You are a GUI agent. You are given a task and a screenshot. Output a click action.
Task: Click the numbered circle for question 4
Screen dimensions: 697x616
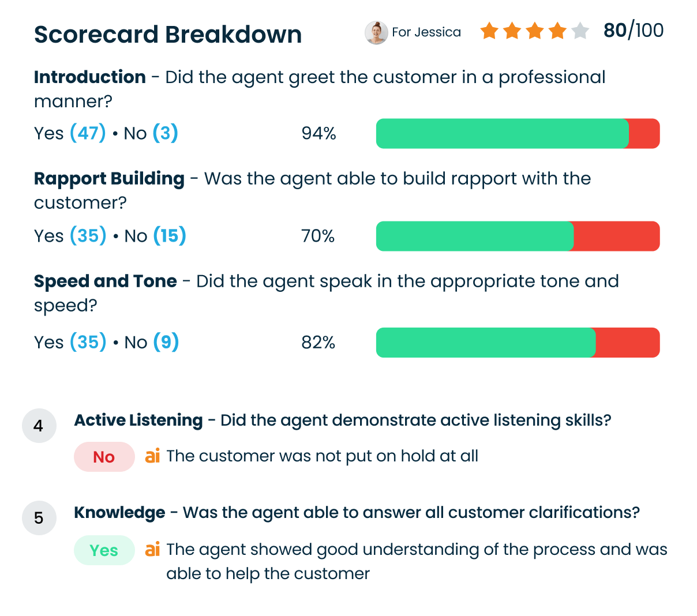click(39, 425)
